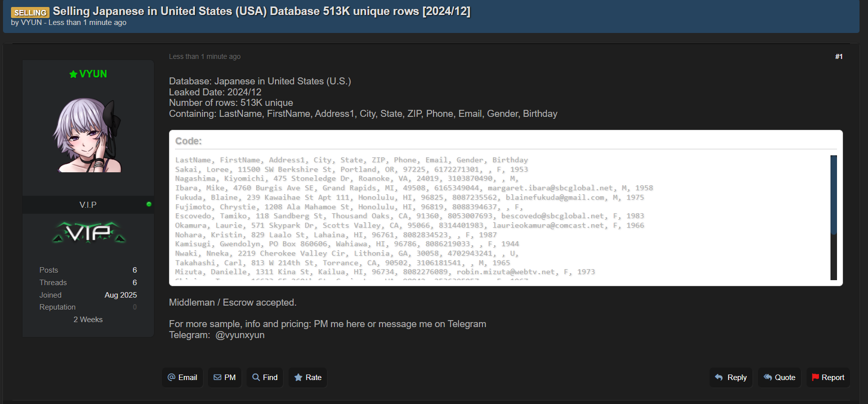Click the user's avatar image
The image size is (868, 404).
[88, 135]
